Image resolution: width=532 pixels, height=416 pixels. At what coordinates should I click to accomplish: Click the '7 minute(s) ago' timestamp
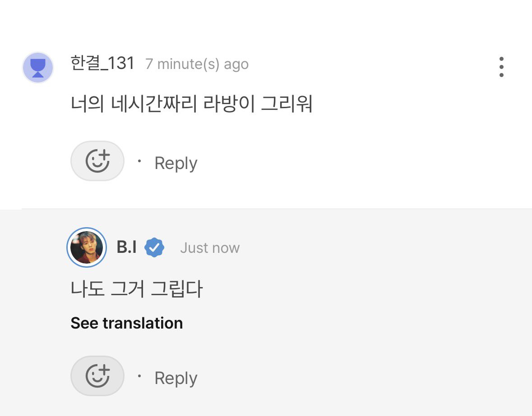point(197,64)
